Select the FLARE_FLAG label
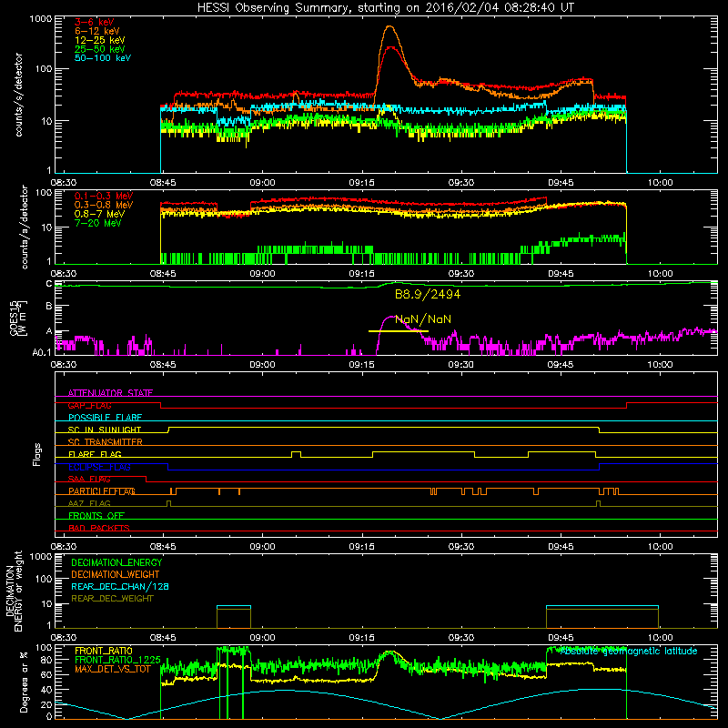 95,454
